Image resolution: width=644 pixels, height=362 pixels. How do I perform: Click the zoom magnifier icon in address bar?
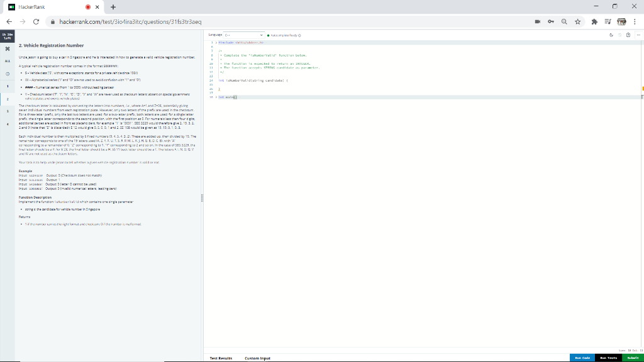564,21
